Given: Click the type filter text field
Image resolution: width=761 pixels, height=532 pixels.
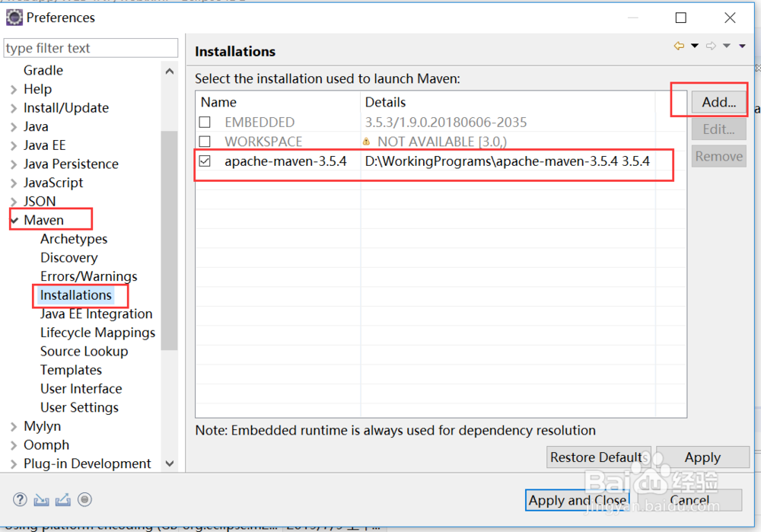Looking at the screenshot, I should (x=91, y=48).
